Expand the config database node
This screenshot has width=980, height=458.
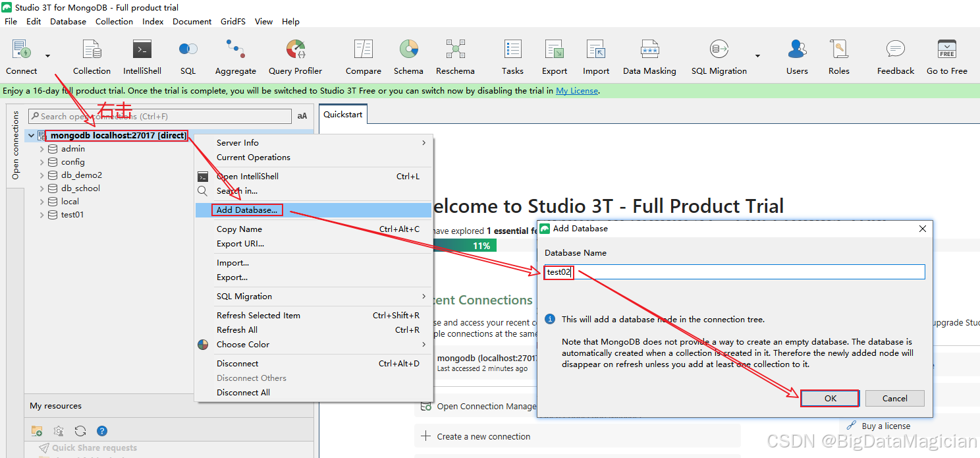(41, 162)
